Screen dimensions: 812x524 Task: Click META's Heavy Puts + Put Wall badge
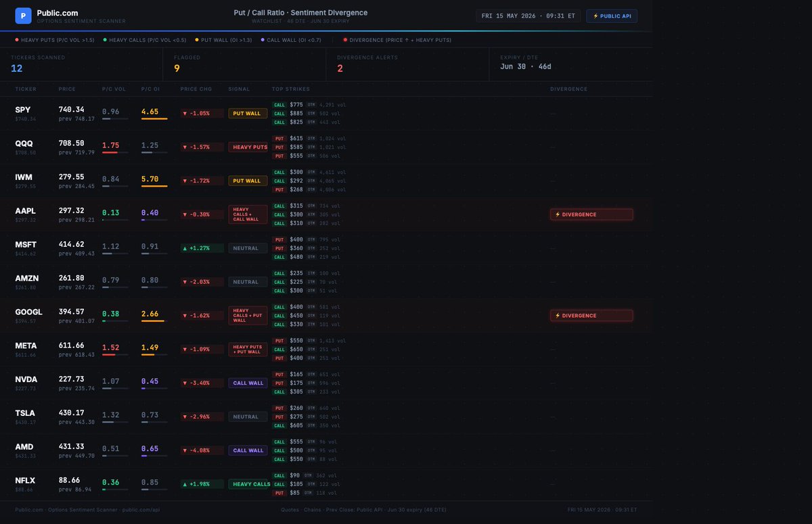pos(248,349)
